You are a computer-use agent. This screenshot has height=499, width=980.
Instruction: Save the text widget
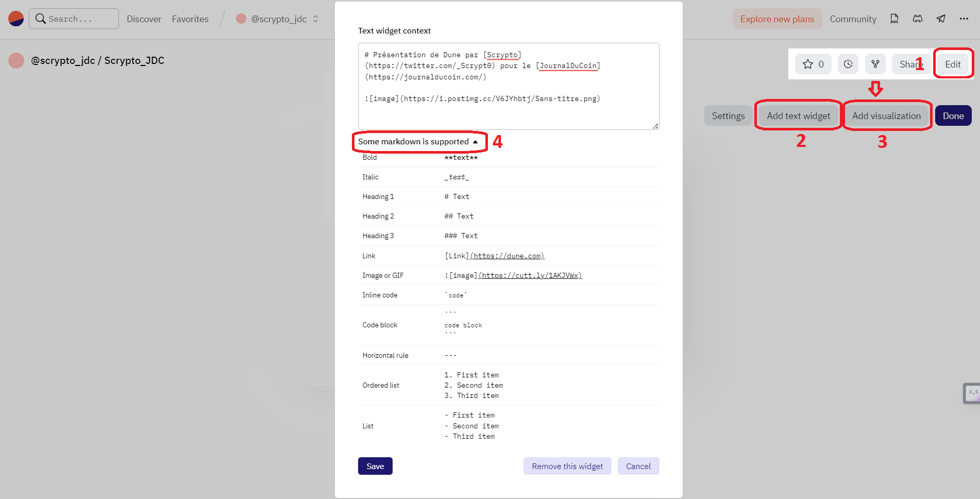pos(375,466)
